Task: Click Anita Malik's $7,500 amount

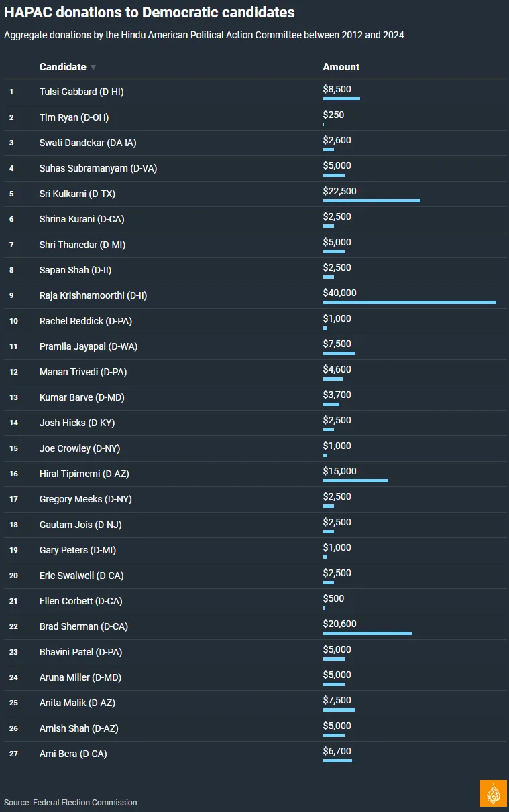Action: tap(337, 700)
